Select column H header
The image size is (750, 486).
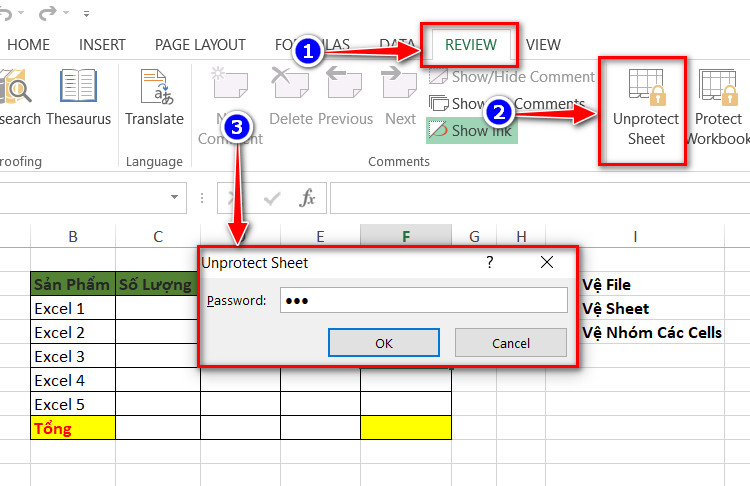point(521,236)
